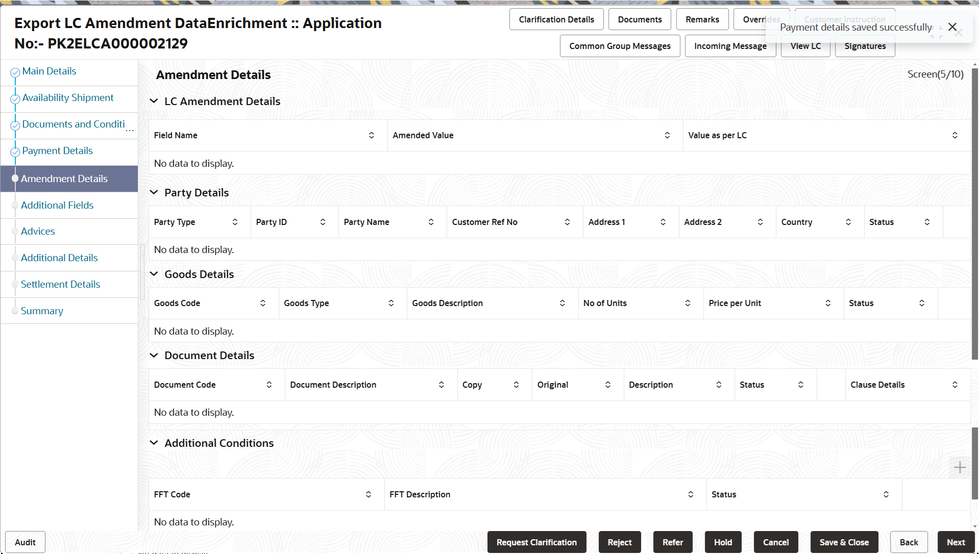
Task: Collapse the LC Amendment Details section
Action: click(154, 101)
